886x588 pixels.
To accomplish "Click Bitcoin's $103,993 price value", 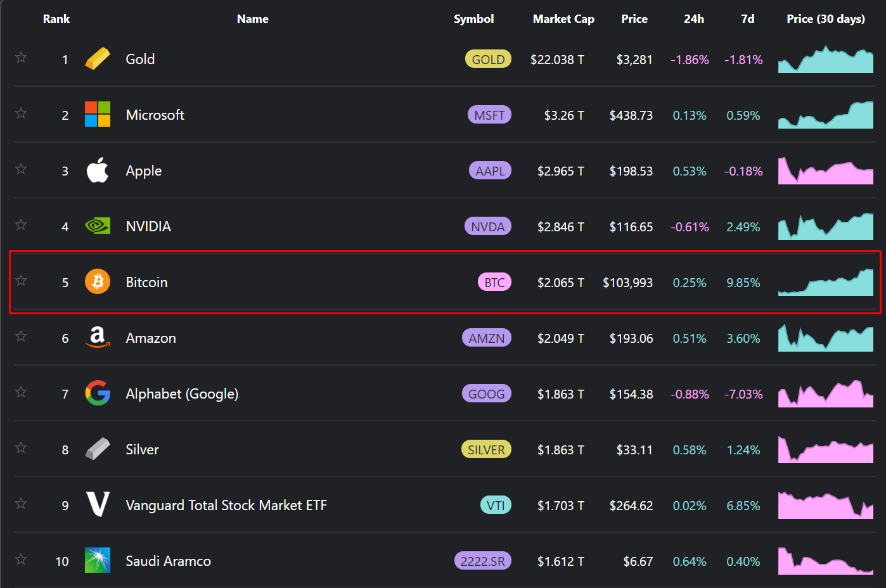I will (627, 283).
